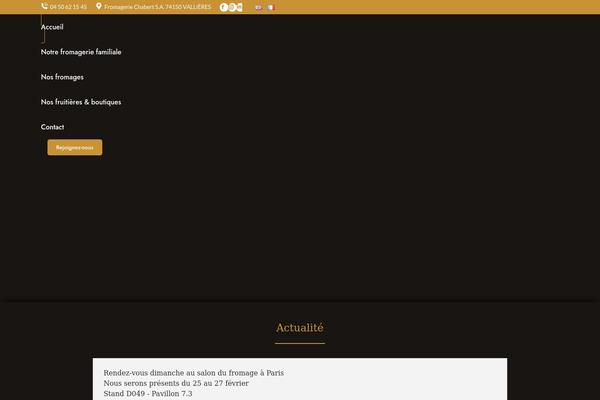Click the phone icon in the top bar

[44, 6]
